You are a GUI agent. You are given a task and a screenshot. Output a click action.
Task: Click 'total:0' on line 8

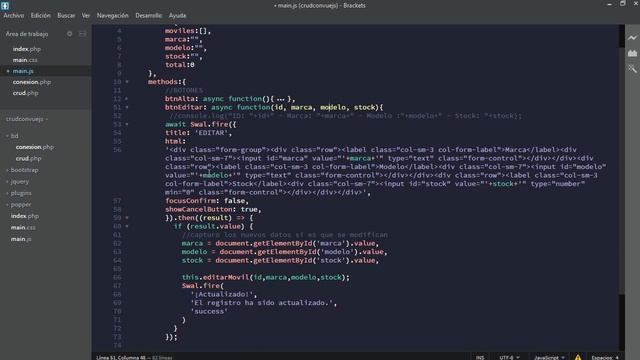click(180, 64)
